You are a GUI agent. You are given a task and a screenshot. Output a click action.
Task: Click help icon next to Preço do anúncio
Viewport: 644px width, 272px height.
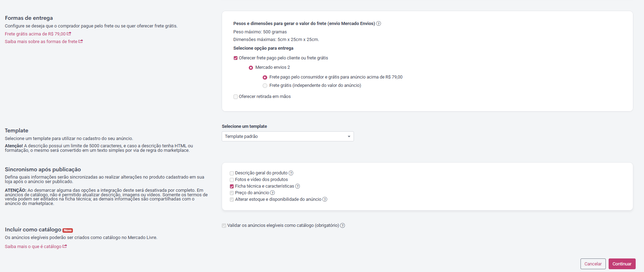[x=272, y=193]
